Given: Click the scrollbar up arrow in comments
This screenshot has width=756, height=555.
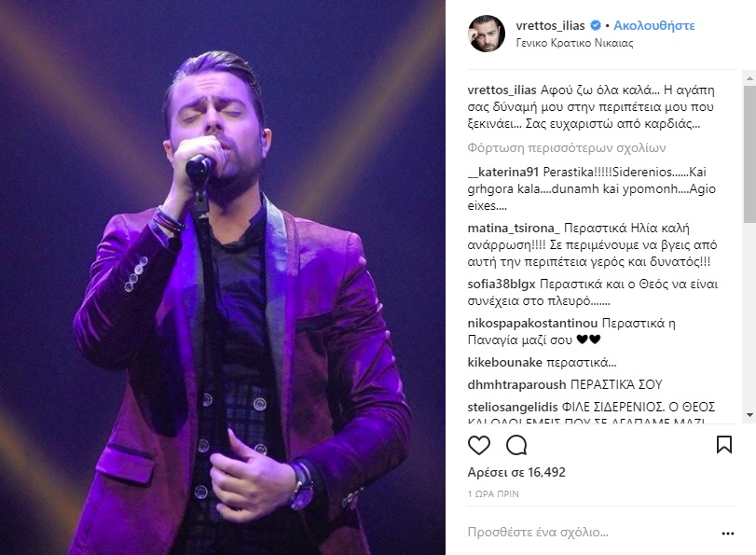Looking at the screenshot, I should (749, 77).
